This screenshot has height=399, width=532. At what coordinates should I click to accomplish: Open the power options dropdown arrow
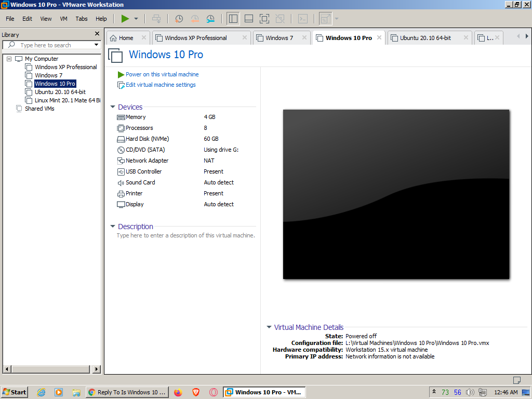coord(136,19)
